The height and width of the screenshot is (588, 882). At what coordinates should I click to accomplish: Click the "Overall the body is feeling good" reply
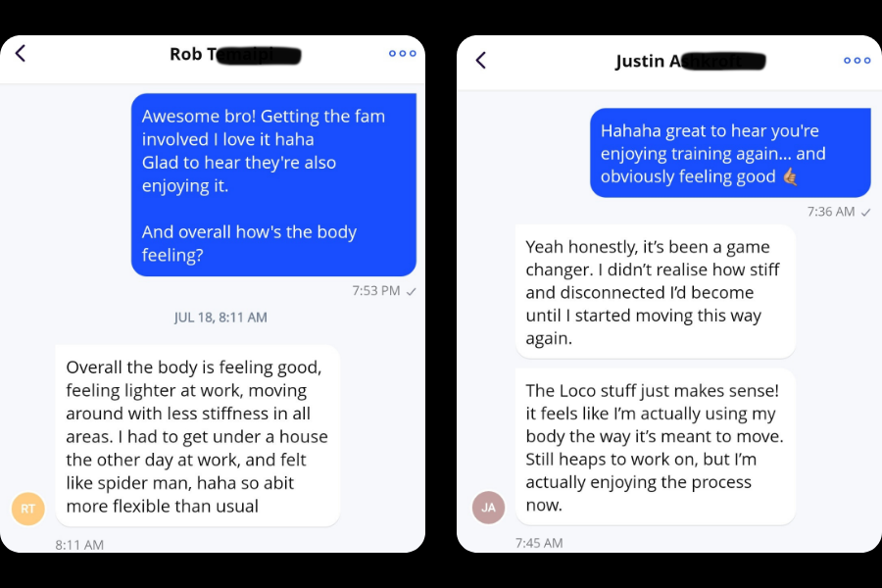pos(197,436)
